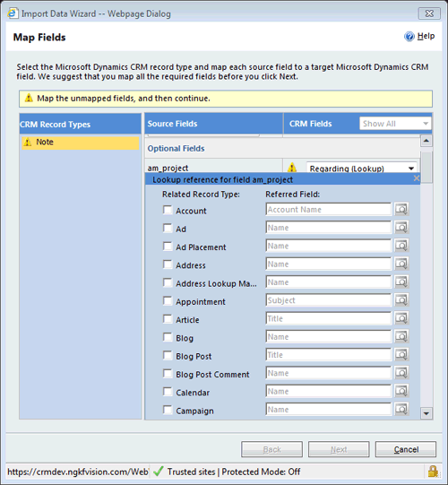Click the Help link
Image resolution: width=448 pixels, height=485 pixels.
tap(426, 36)
